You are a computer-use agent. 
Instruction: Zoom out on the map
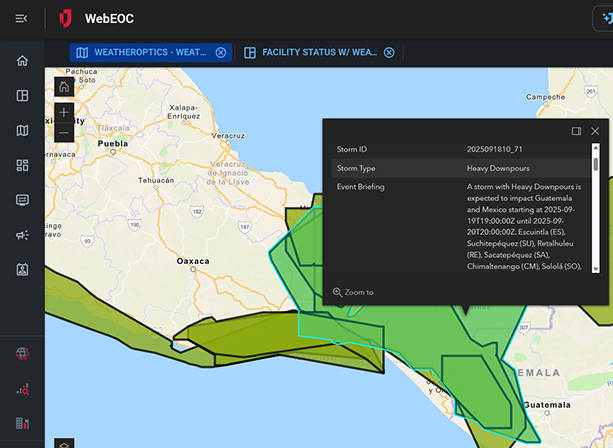coord(64,133)
